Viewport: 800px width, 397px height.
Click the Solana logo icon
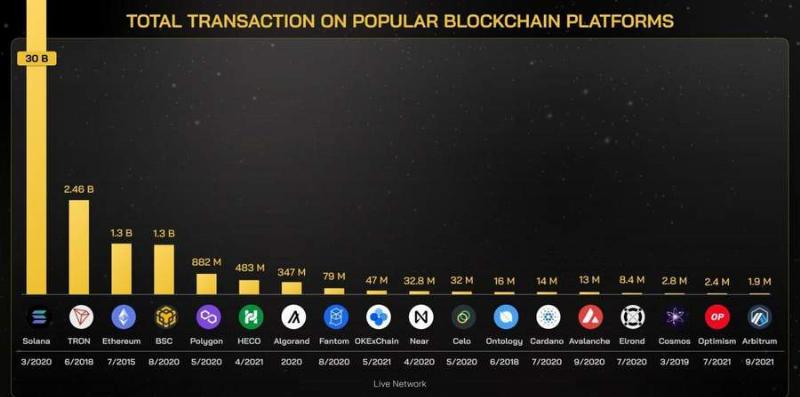pos(37,317)
